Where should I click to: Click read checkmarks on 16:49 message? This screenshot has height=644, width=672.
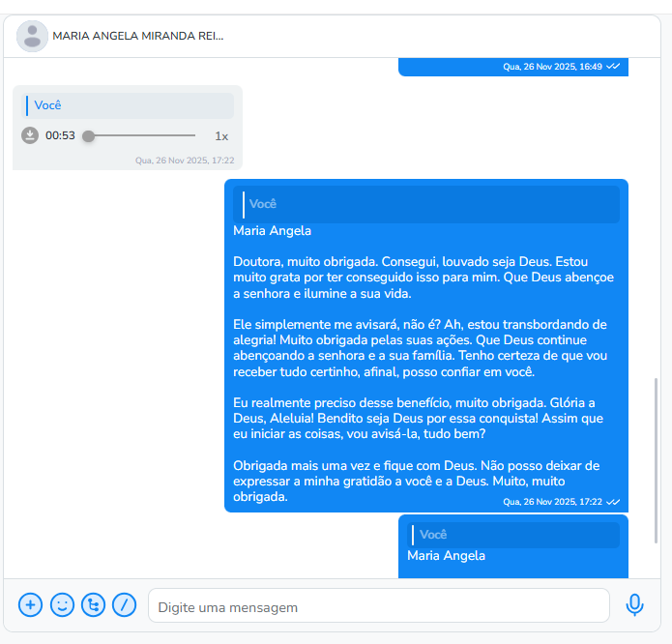pyautogui.click(x=613, y=67)
